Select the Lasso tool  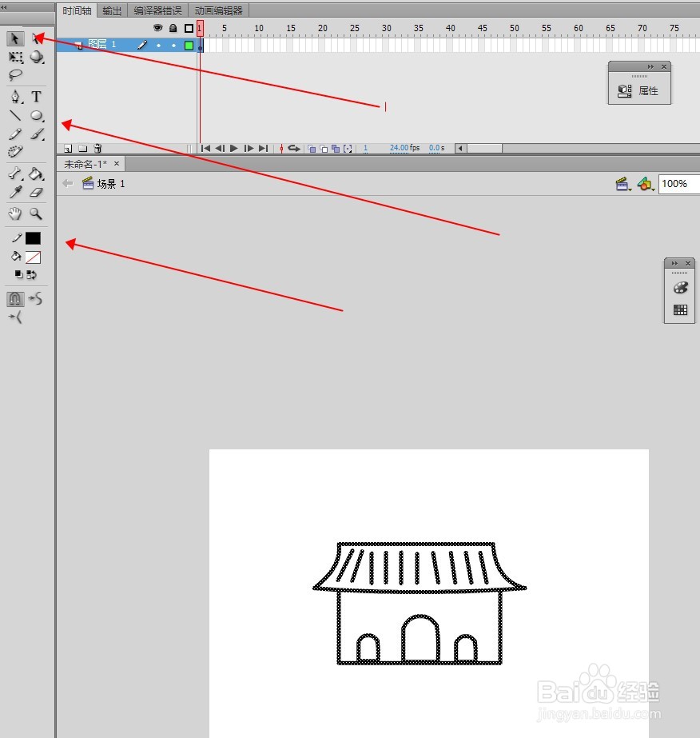pyautogui.click(x=15, y=74)
